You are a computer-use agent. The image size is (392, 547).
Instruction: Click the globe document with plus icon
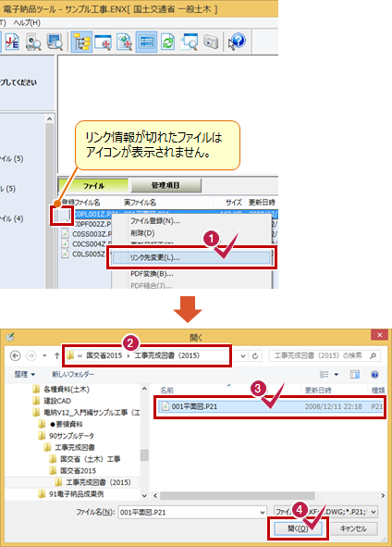tap(125, 43)
